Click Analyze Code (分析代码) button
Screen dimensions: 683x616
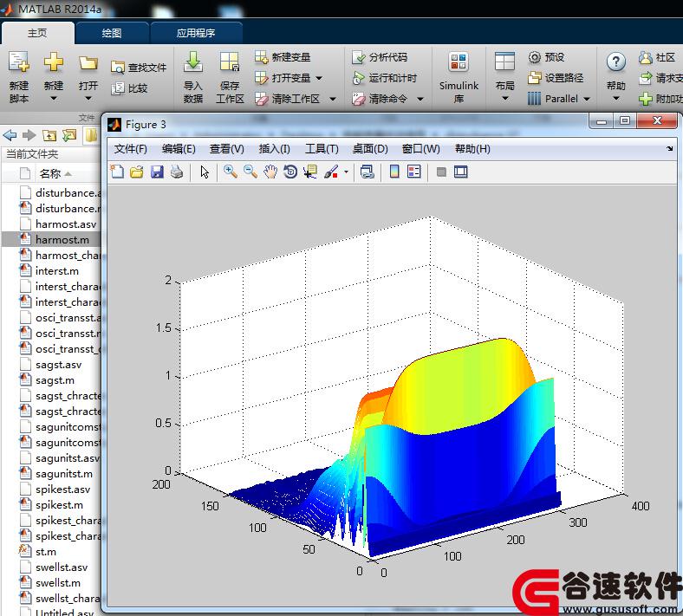(x=380, y=57)
